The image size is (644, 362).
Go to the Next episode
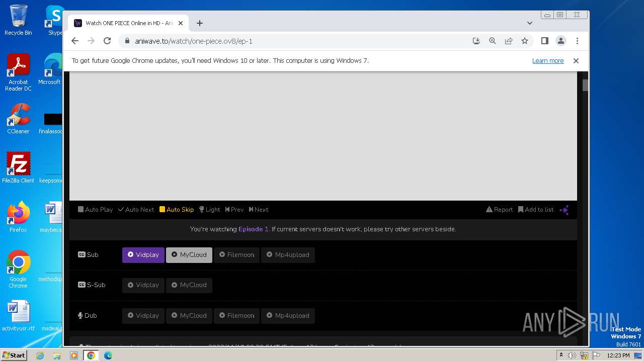point(259,210)
